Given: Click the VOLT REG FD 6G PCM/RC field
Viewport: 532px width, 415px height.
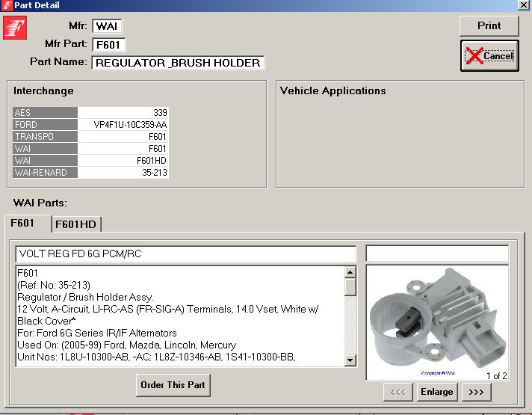Looking at the screenshot, I should click(186, 254).
